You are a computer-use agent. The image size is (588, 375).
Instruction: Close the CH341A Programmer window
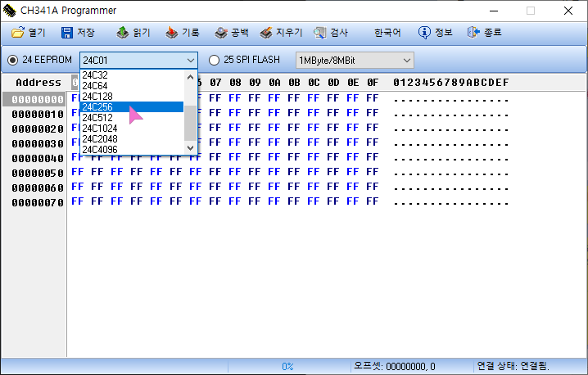point(568,11)
